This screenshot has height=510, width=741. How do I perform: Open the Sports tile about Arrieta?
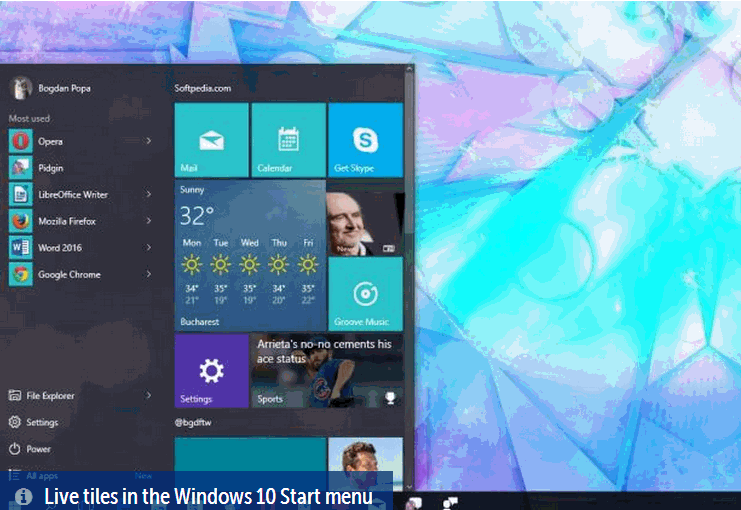tap(327, 371)
